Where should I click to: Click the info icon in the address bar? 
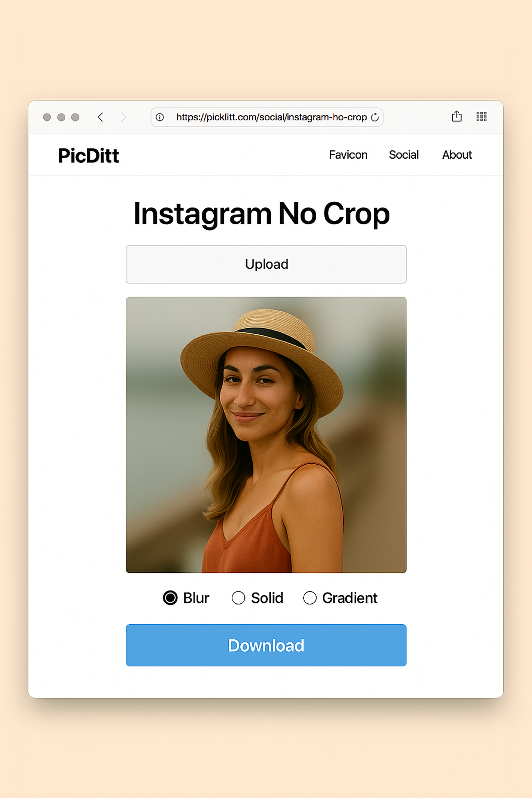pos(160,117)
